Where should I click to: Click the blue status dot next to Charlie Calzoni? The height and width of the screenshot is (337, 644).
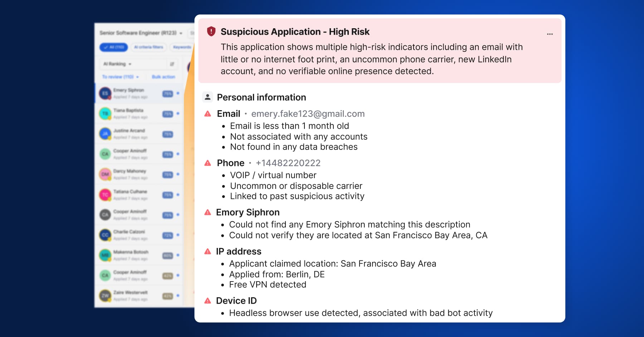tap(179, 235)
